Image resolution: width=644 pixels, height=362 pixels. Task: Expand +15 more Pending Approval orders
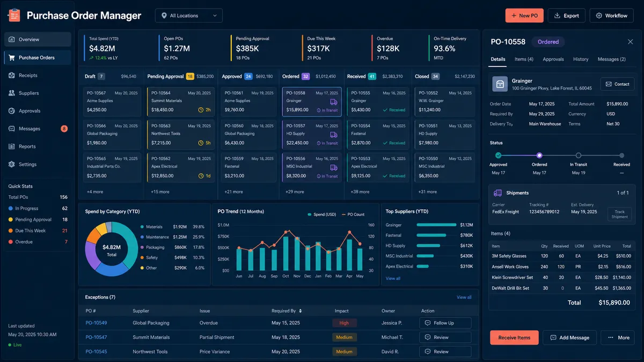[160, 191]
